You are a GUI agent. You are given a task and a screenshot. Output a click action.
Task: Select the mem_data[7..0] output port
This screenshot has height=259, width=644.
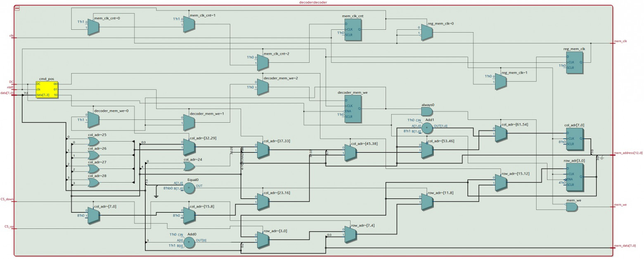(x=625, y=245)
